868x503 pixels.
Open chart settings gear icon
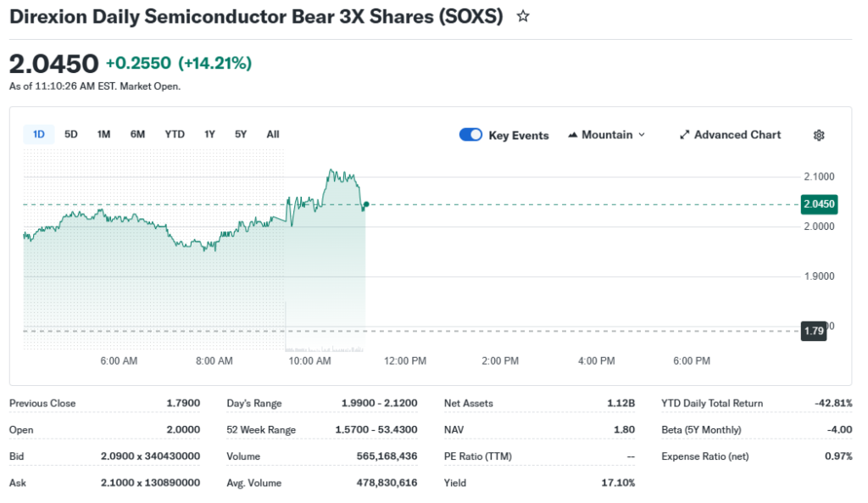point(819,135)
